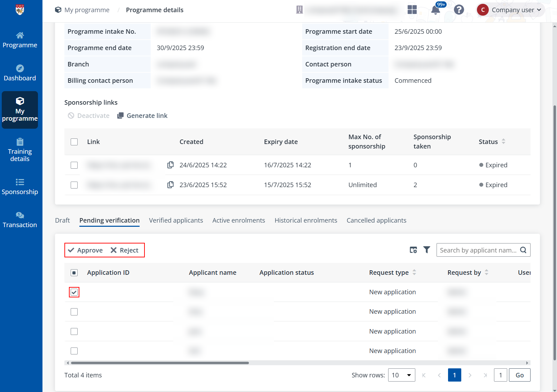
Task: Go to the Transaction page
Action: pos(20,219)
